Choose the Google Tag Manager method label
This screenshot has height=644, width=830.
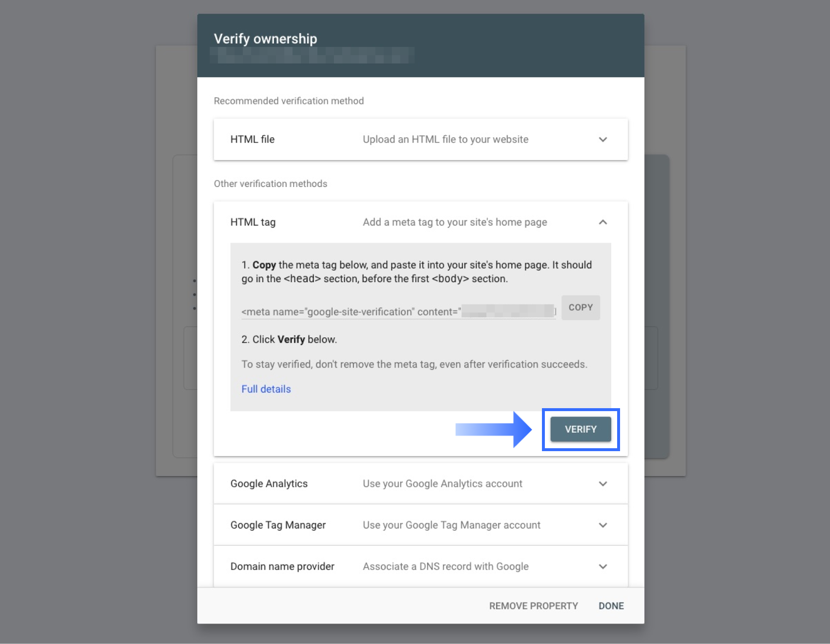pyautogui.click(x=278, y=525)
